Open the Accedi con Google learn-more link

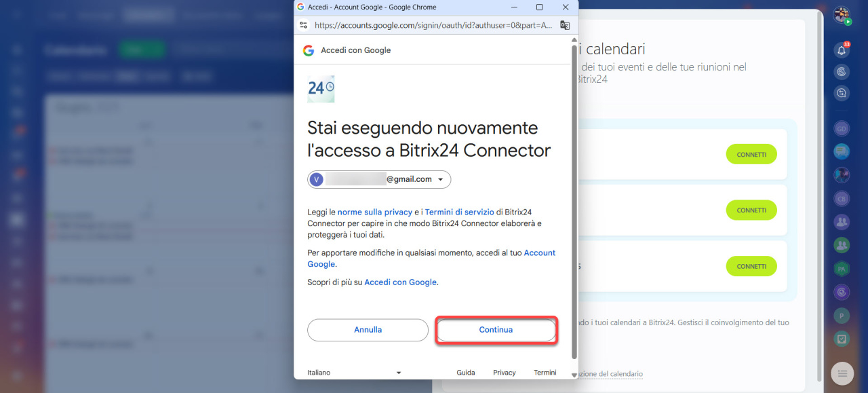coord(400,282)
